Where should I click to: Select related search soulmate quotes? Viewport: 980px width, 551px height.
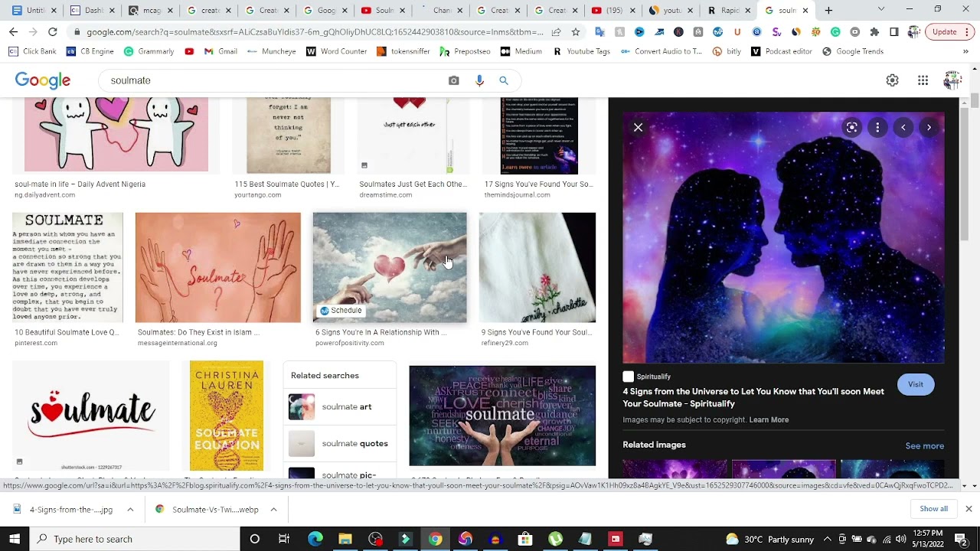click(340, 444)
